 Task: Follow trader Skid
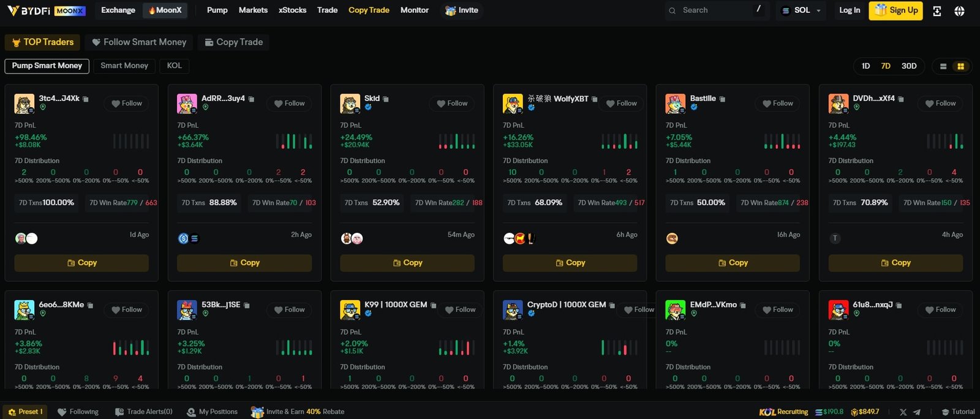(x=453, y=104)
